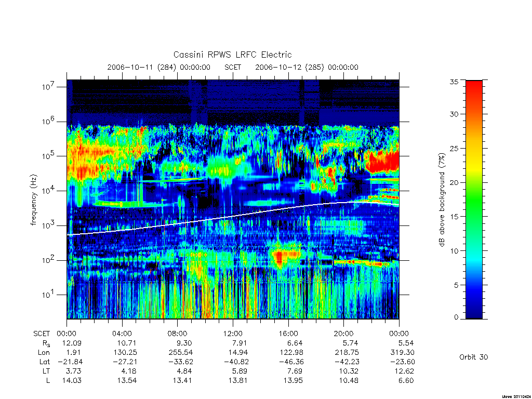Click the red top of the color bar
The height and width of the screenshot is (399, 532).
(474, 91)
